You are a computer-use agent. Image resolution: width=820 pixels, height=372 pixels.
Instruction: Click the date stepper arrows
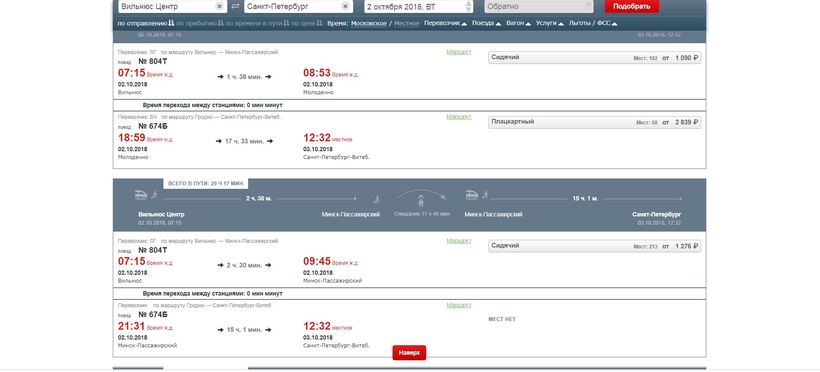(x=468, y=6)
